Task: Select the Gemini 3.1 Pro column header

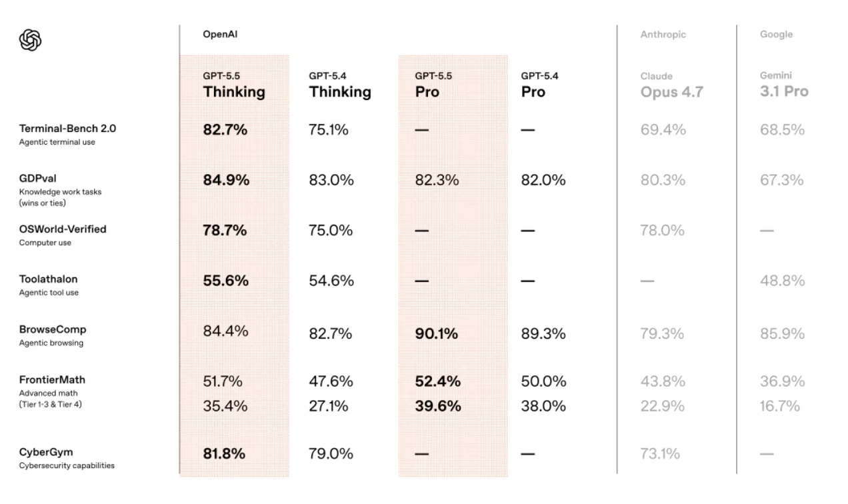Action: pyautogui.click(x=783, y=85)
